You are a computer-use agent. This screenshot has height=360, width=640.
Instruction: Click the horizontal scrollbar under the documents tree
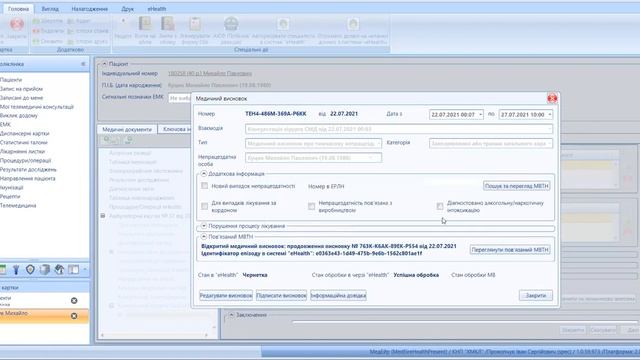pyautogui.click(x=154, y=335)
